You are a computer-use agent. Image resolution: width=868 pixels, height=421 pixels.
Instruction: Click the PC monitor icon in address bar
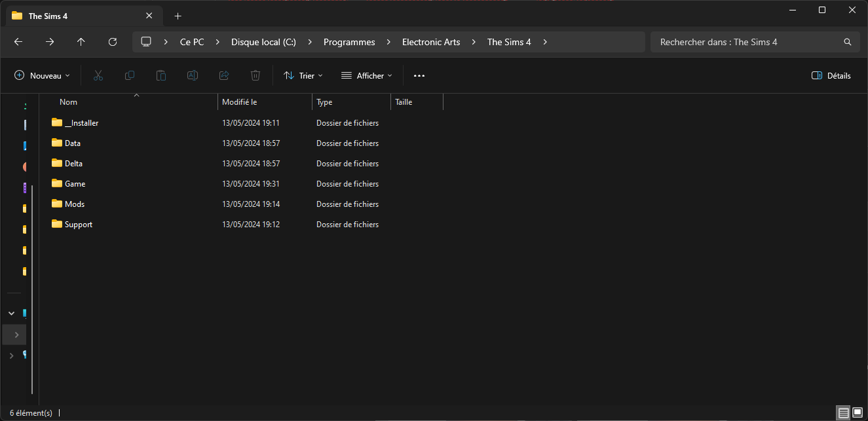pyautogui.click(x=146, y=42)
